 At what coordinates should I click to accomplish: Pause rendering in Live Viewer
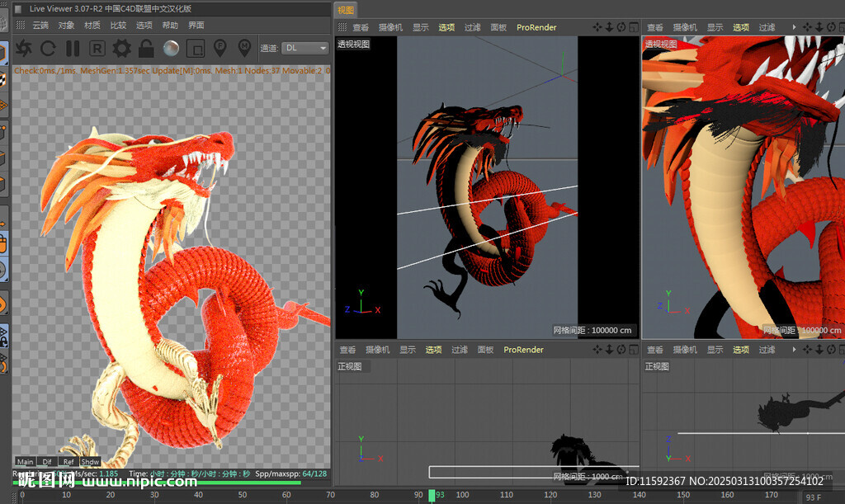[x=73, y=49]
